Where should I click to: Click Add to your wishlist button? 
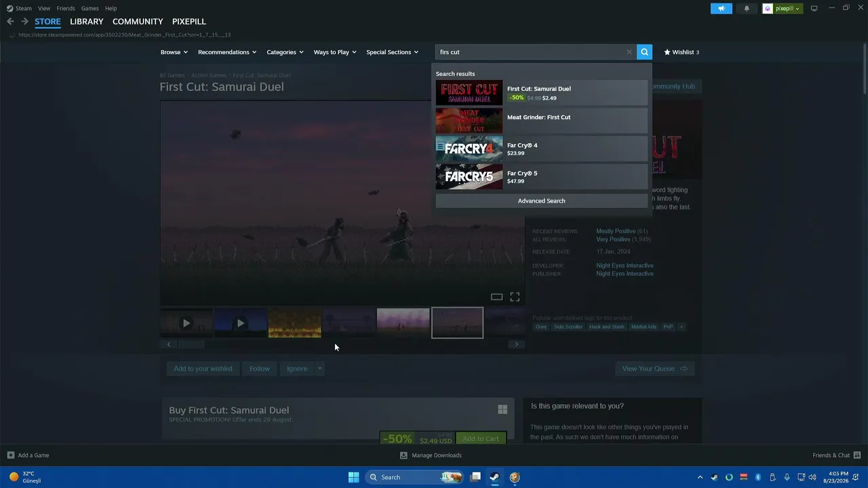203,369
